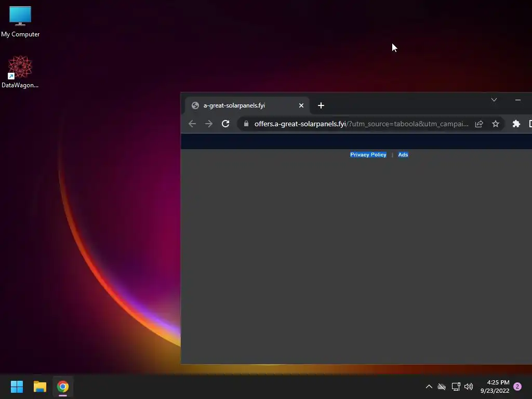Screen dimensions: 532x399
Task: Open the DataWagon desktop shortcut
Action: [20, 72]
